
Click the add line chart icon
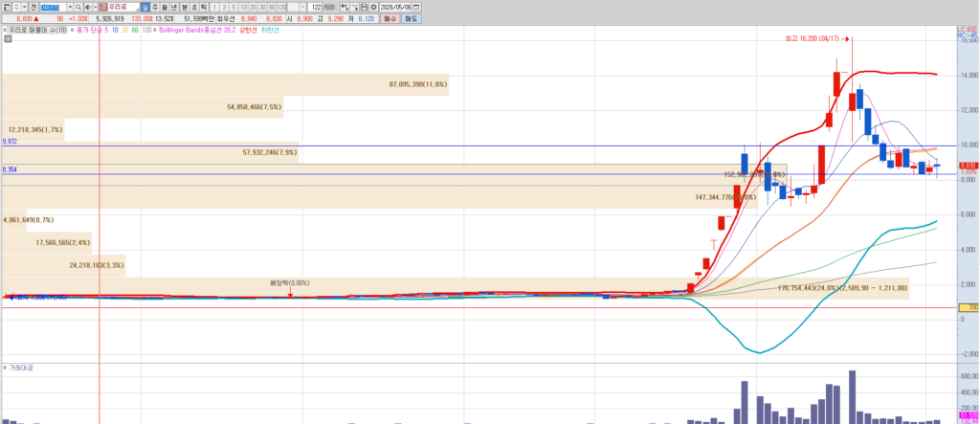pyautogui.click(x=355, y=7)
